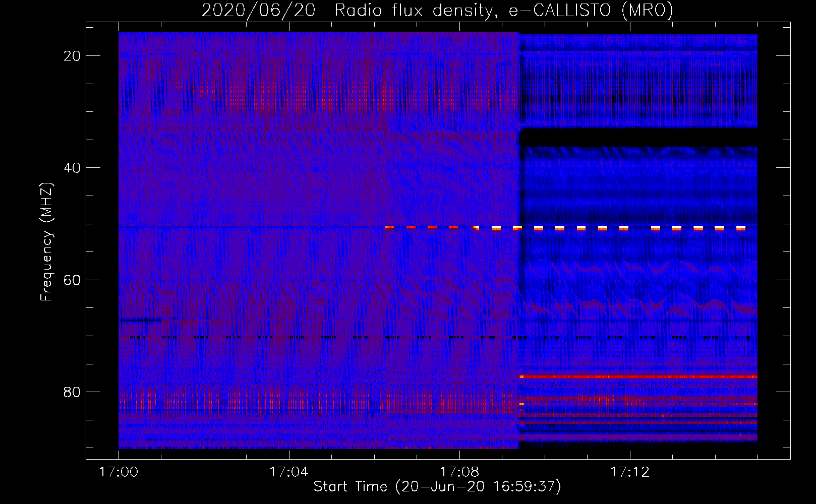Select the 40 frequency tick label
This screenshot has width=816, height=504.
(x=72, y=168)
